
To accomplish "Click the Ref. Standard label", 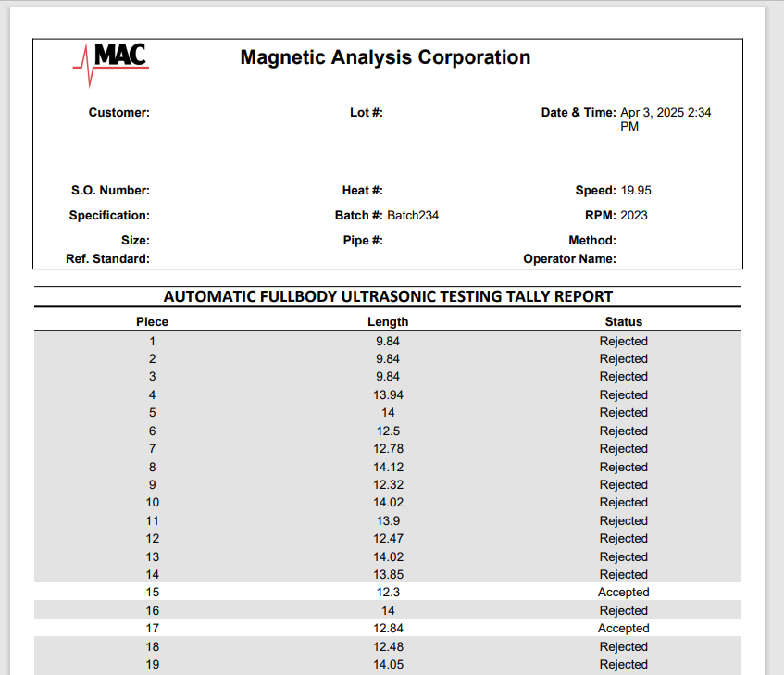I will pyautogui.click(x=107, y=258).
